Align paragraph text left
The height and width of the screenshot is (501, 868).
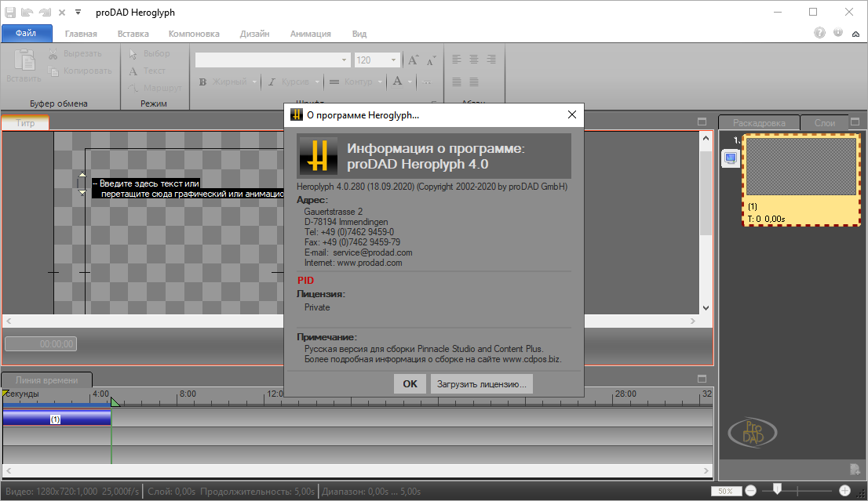point(456,59)
